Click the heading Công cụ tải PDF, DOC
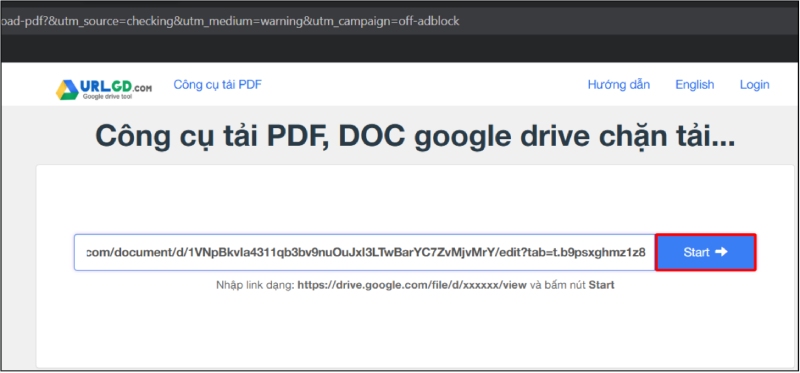Viewport: 800px width, 373px height. click(x=415, y=136)
